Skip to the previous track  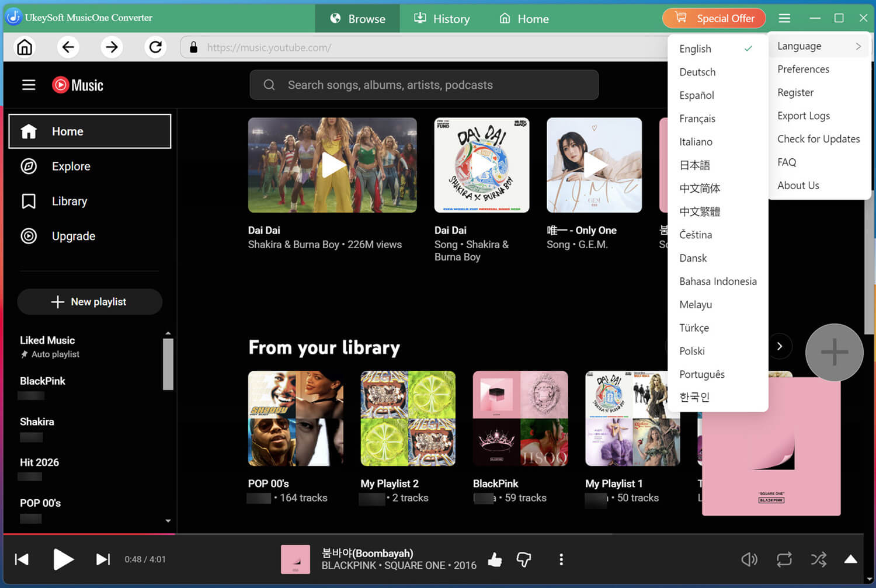tap(22, 559)
